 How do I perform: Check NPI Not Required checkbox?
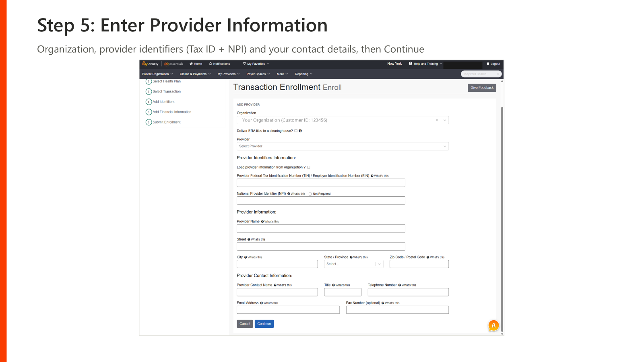[310, 194]
